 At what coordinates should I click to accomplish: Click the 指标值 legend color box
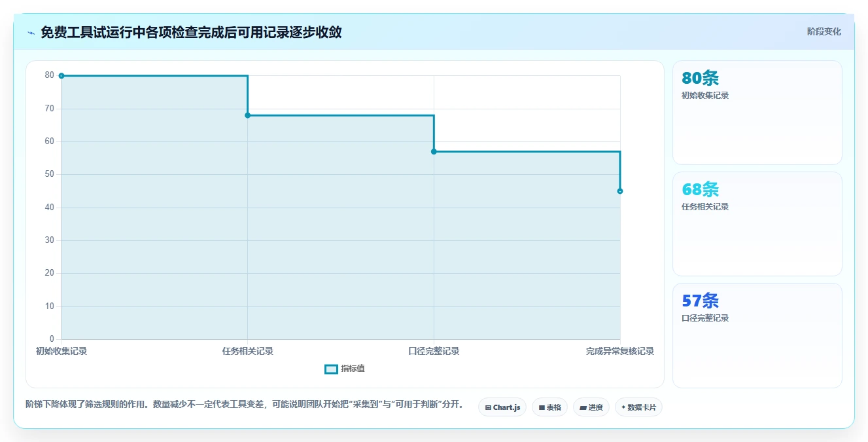331,369
